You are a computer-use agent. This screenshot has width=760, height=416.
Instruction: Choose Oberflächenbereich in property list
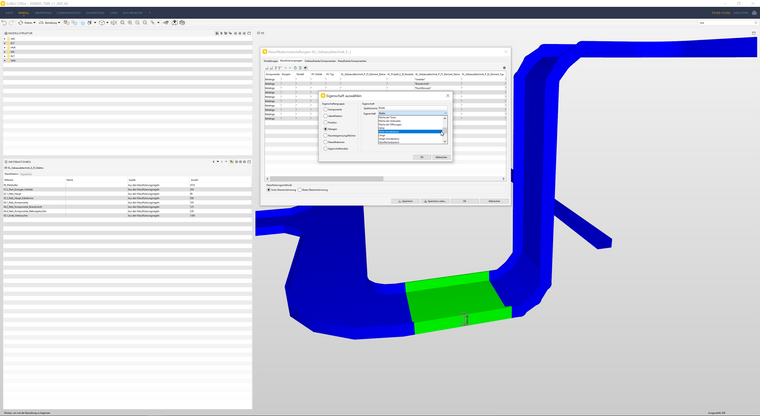[x=410, y=143]
